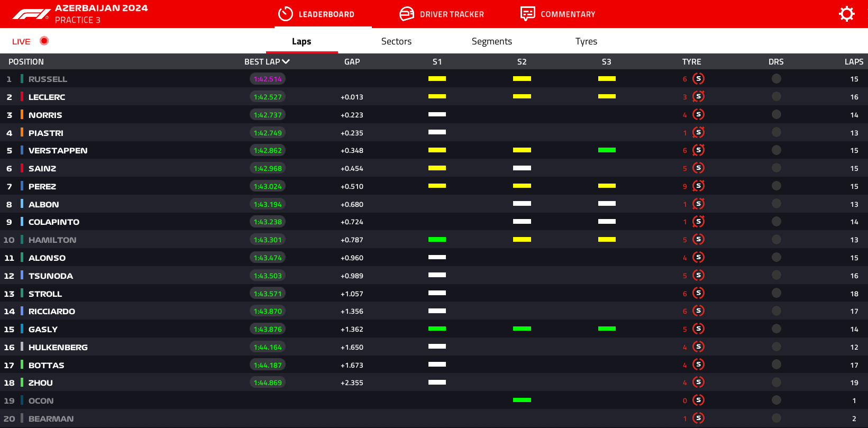Click Alonso's DRS indicator dot
The width and height of the screenshot is (868, 428).
click(x=776, y=258)
